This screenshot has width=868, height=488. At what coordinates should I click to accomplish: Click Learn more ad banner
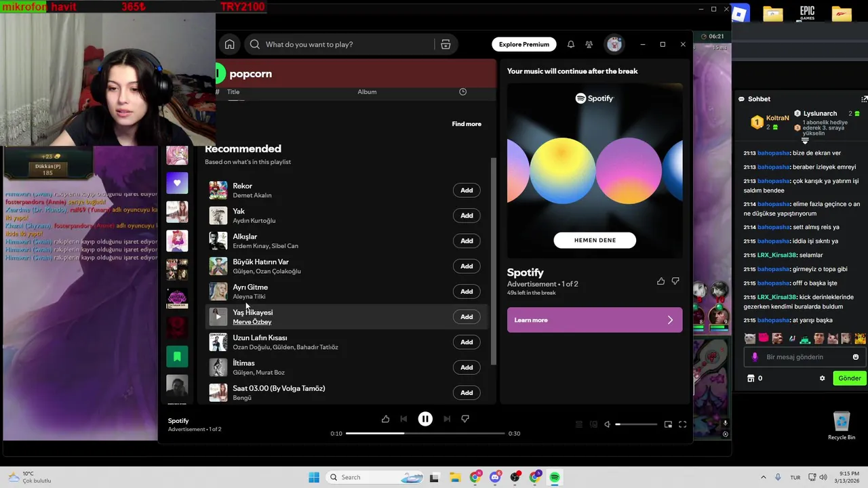pos(595,320)
